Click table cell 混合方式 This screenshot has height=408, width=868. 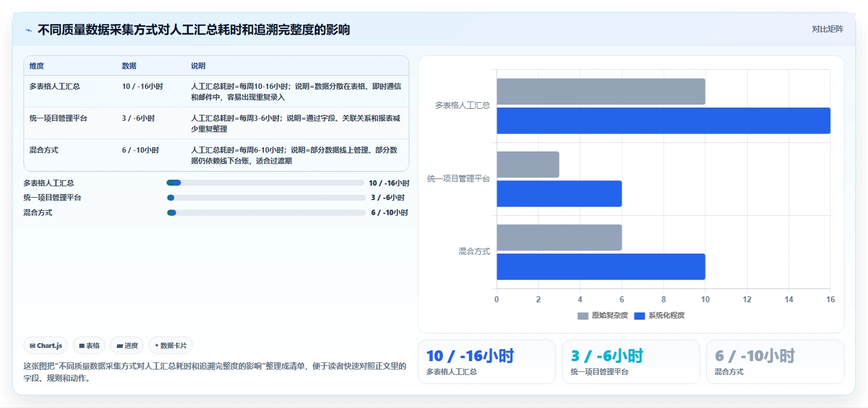pos(44,150)
